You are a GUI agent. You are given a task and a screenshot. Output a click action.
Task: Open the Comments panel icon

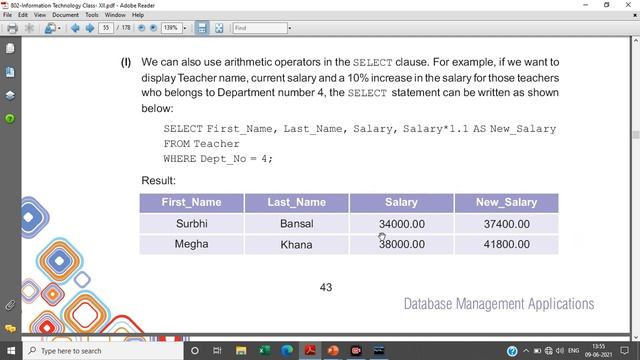pyautogui.click(x=10, y=328)
